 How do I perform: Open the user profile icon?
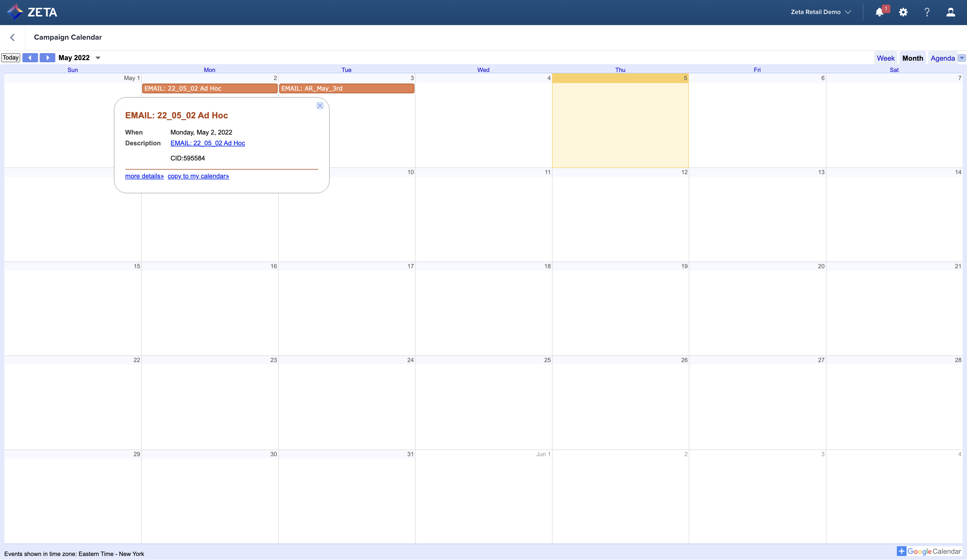(951, 12)
